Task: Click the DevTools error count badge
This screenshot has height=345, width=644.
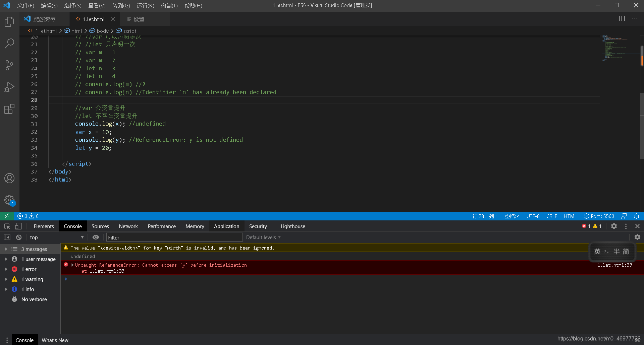Action: pos(586,226)
